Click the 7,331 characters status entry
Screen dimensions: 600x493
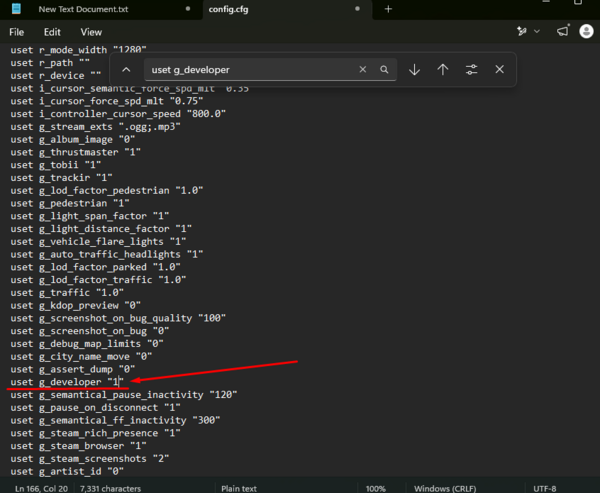[x=110, y=488]
